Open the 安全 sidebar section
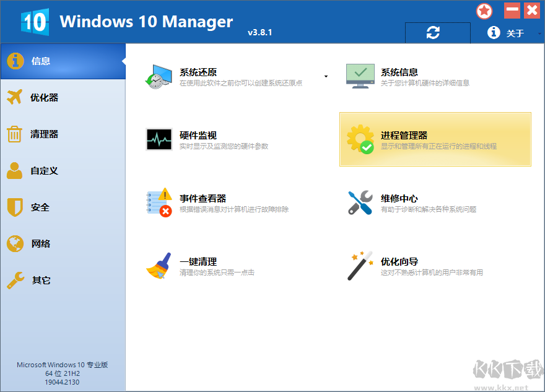Screen dimensions: 545x392 tap(40, 207)
